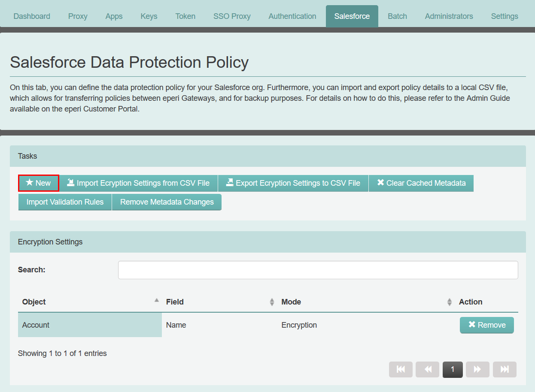The width and height of the screenshot is (535, 392).
Task: Open the Batch tab
Action: point(397,16)
